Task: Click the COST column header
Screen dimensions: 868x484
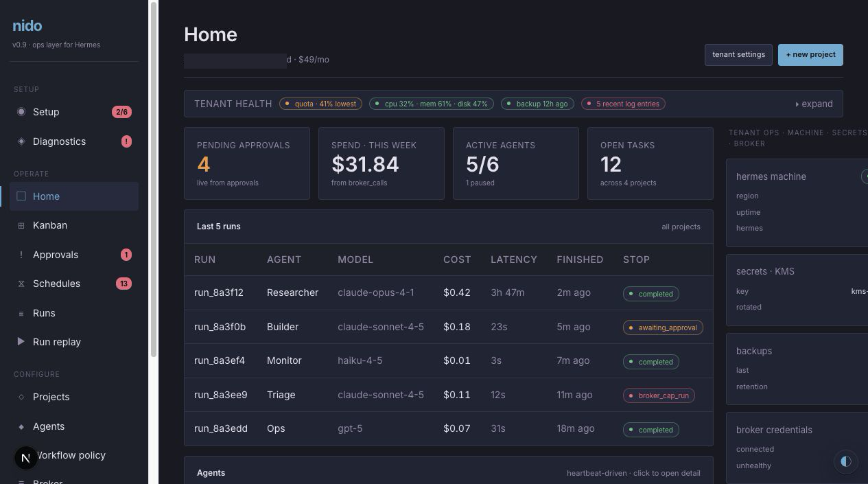Action: pos(457,260)
